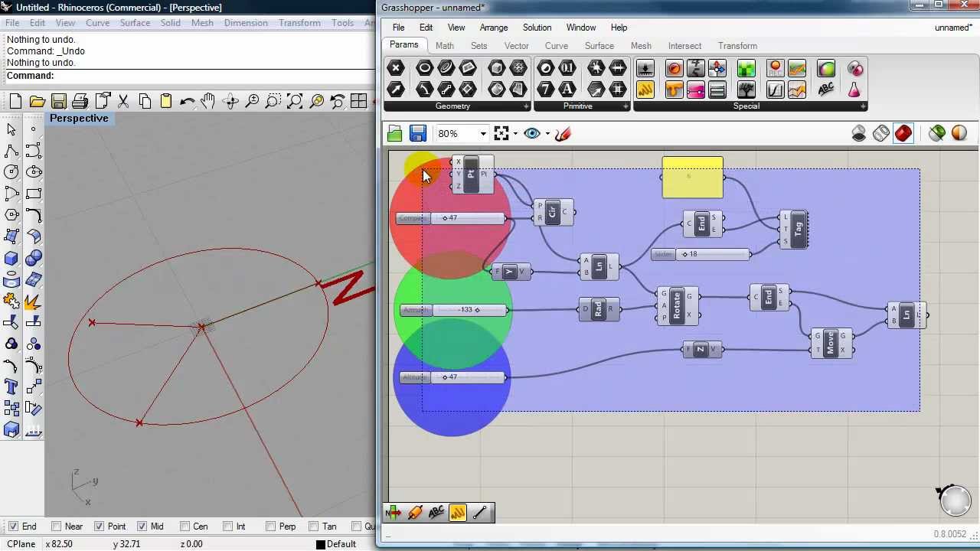Switch to the Curve tab in Grasshopper
The height and width of the screenshot is (551, 980).
(x=557, y=46)
